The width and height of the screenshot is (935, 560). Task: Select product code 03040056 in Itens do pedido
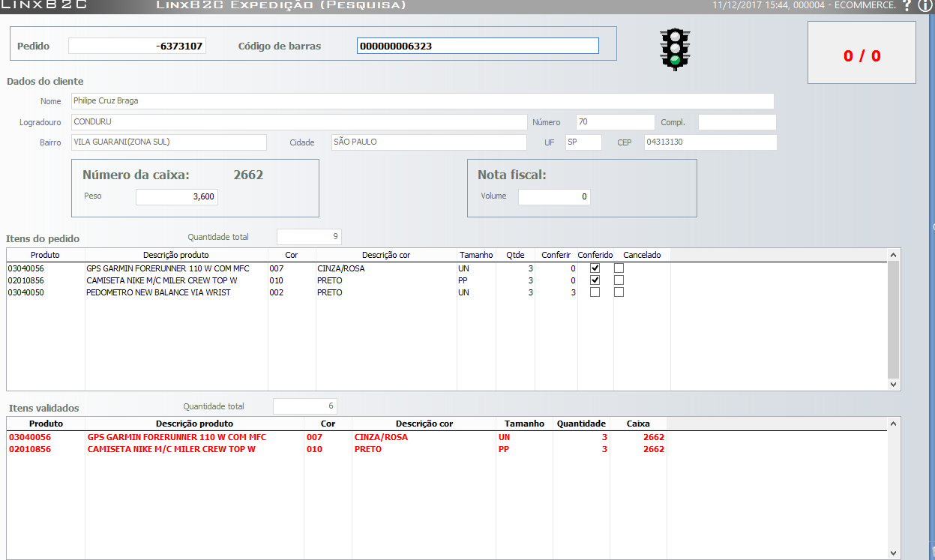pos(26,268)
